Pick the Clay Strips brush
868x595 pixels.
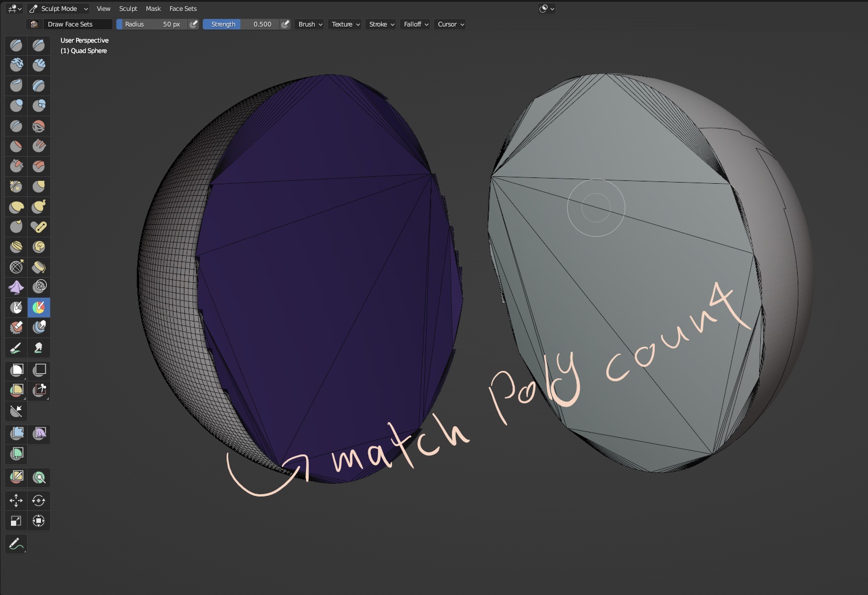pos(39,65)
